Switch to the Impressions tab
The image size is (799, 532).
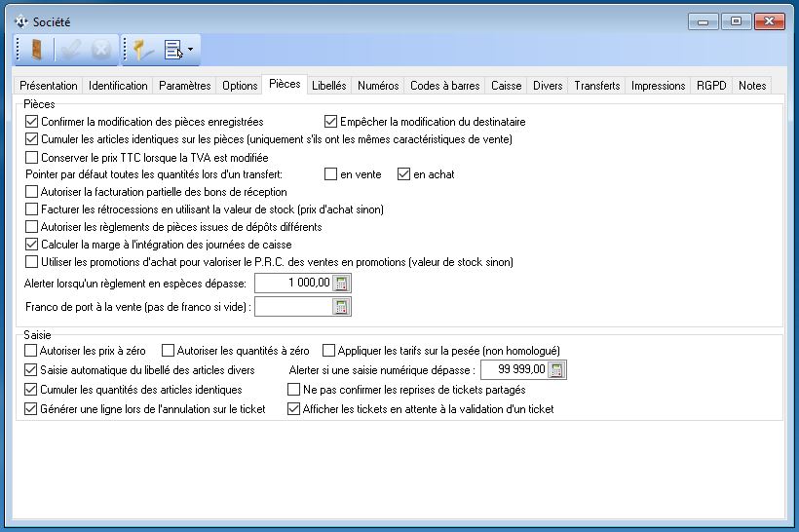click(x=658, y=86)
